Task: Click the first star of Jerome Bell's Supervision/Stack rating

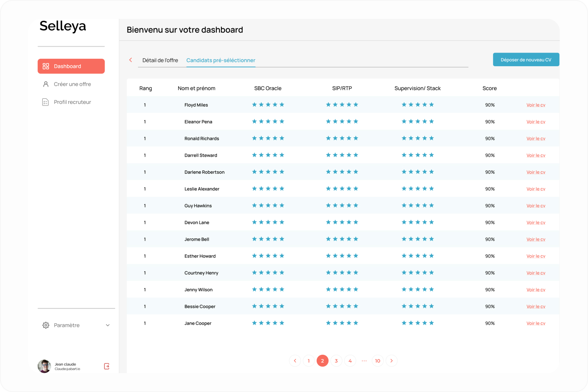Action: click(x=403, y=239)
